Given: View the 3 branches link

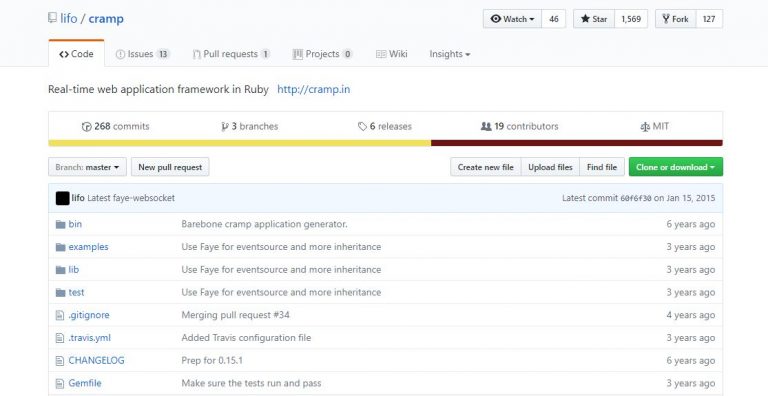Looking at the screenshot, I should click(x=250, y=126).
